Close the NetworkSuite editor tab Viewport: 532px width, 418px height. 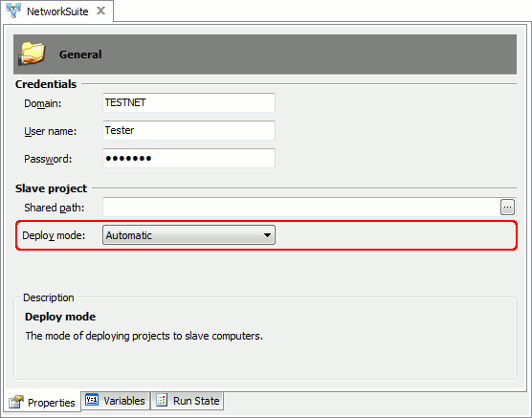coord(100,11)
